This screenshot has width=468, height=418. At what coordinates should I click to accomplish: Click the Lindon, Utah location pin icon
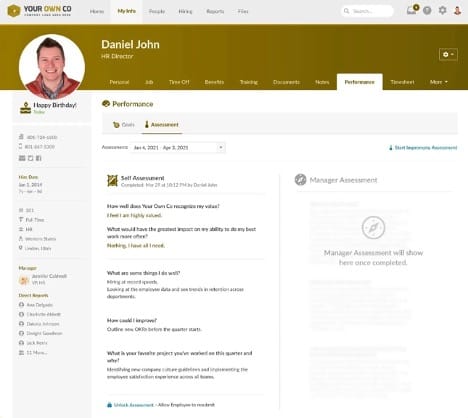coord(21,248)
